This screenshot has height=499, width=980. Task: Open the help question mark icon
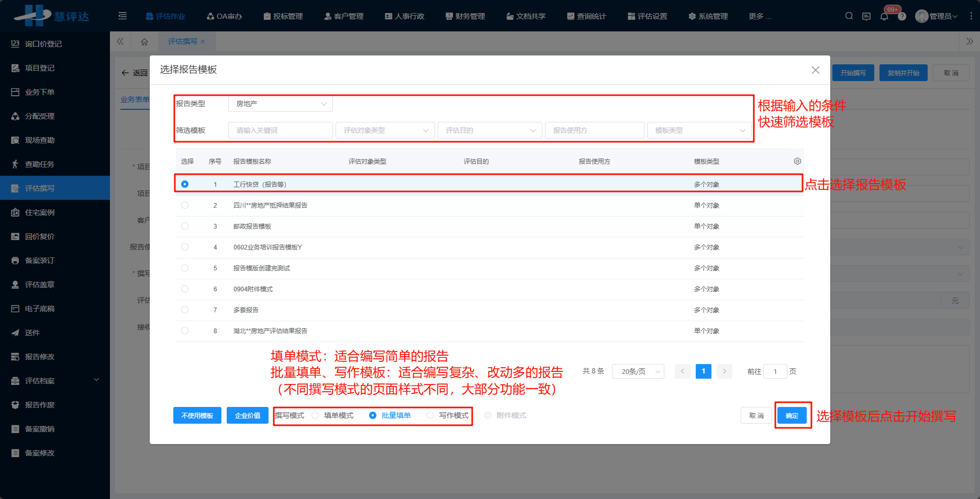(902, 16)
